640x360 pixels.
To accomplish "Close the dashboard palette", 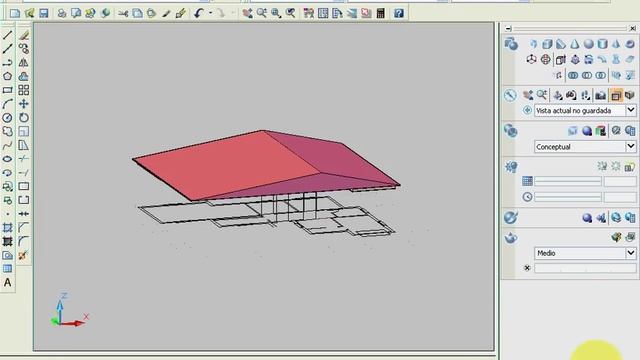I will click(x=633, y=28).
